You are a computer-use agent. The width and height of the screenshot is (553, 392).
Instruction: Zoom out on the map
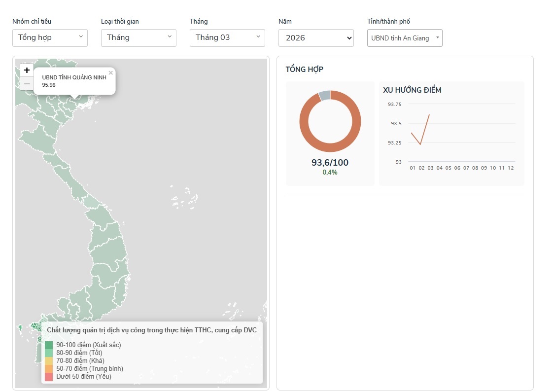(x=27, y=84)
